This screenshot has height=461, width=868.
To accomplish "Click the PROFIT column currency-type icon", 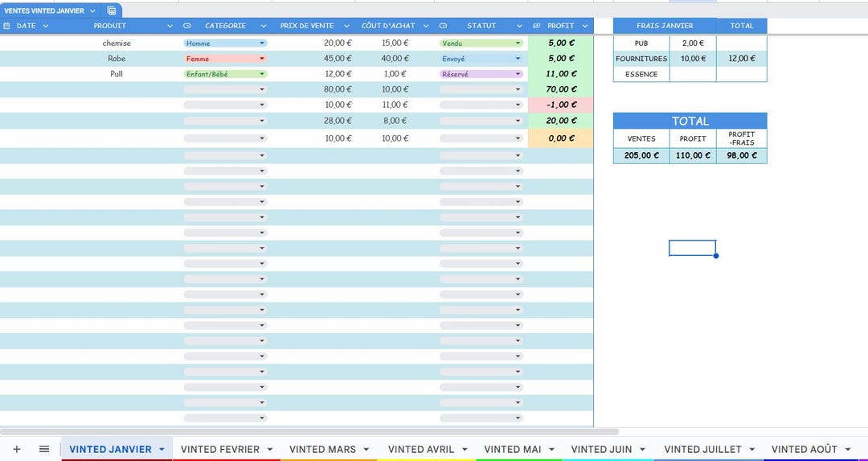I will tap(536, 26).
